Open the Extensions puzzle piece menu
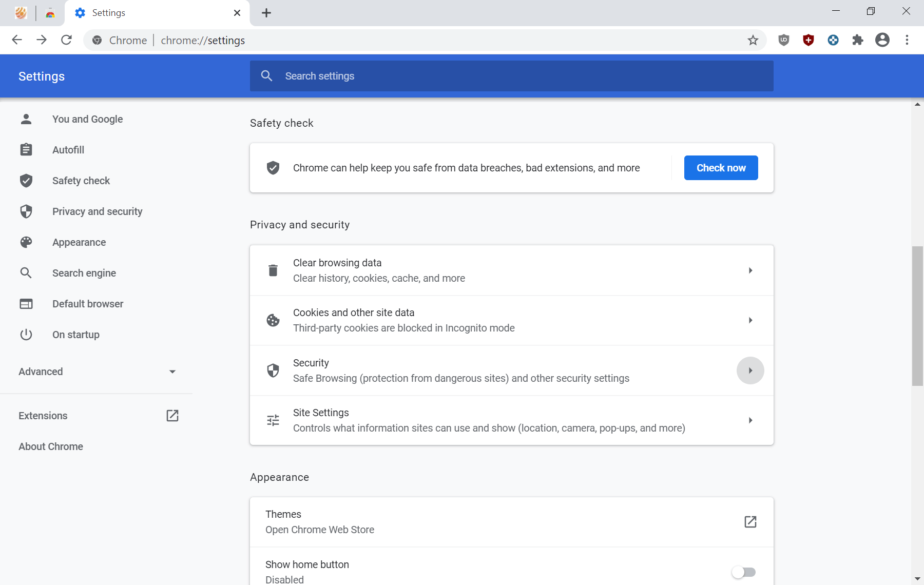The image size is (924, 585). 858,40
